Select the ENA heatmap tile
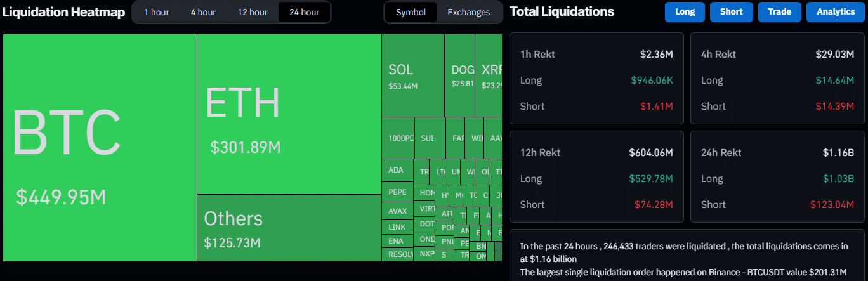The width and height of the screenshot is (868, 281). pos(397,241)
